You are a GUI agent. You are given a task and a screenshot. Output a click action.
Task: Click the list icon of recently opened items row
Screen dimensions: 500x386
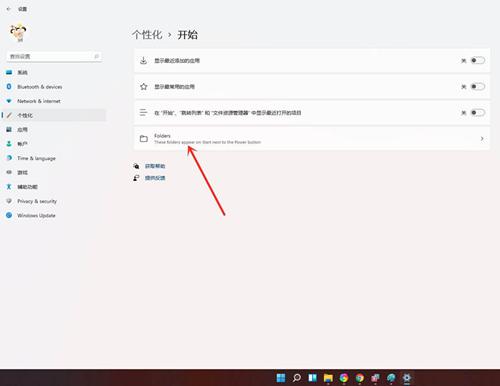(x=143, y=113)
